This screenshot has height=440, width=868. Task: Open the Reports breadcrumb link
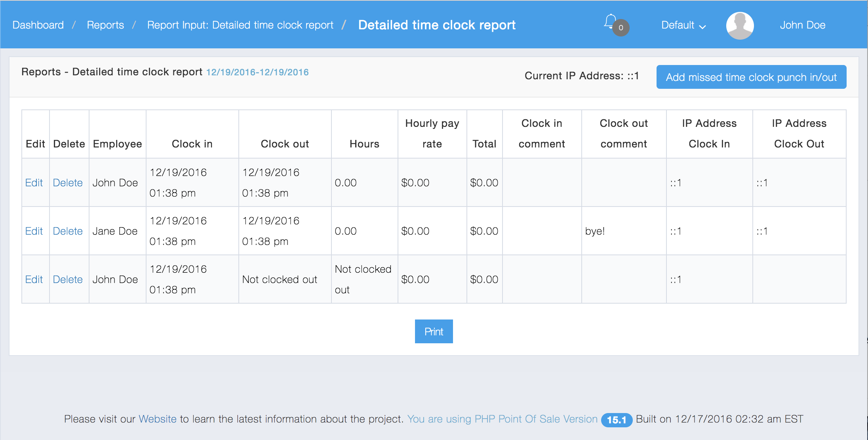tap(105, 25)
